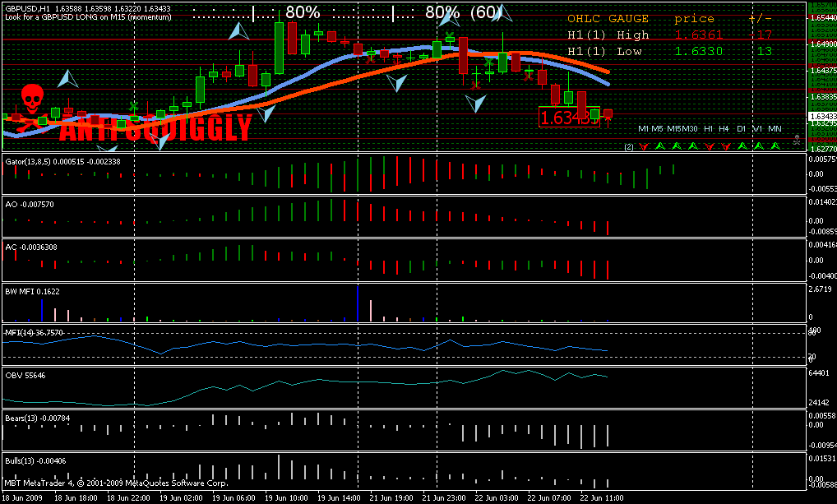Click the red down arrow under M1

point(645,146)
